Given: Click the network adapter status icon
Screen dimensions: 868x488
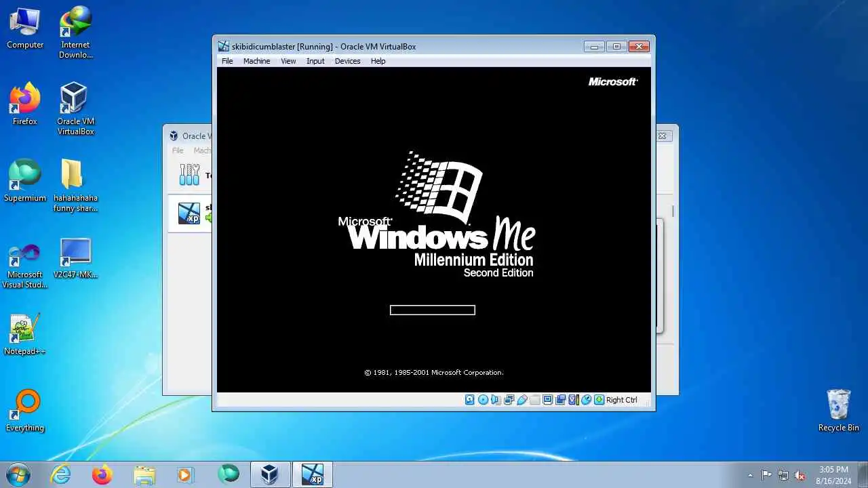Looking at the screenshot, I should coord(509,400).
